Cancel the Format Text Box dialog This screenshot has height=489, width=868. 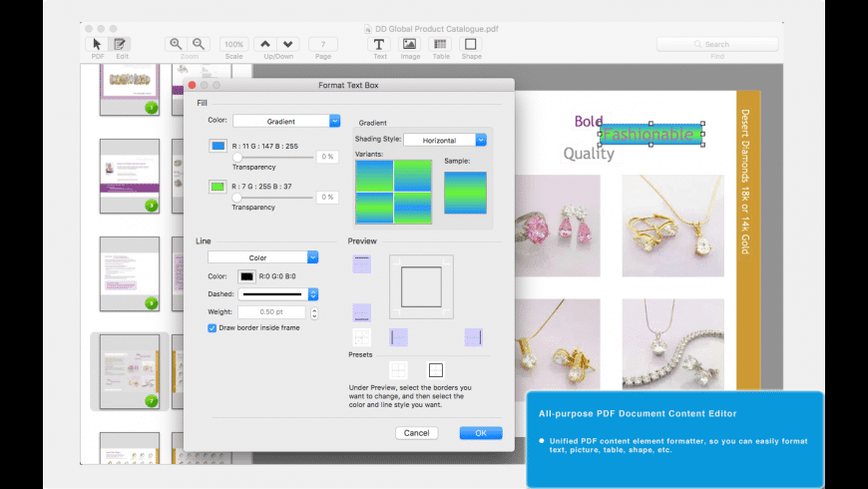[416, 433]
